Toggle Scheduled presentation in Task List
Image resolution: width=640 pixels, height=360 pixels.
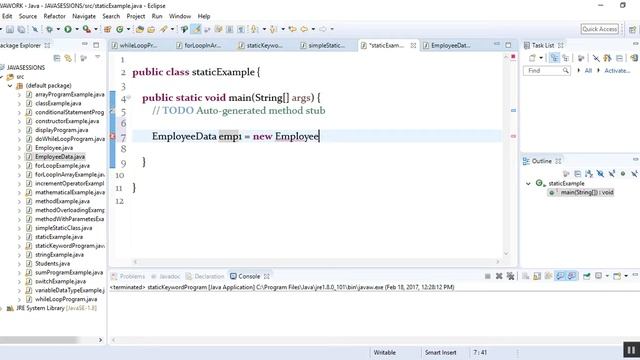(565, 58)
